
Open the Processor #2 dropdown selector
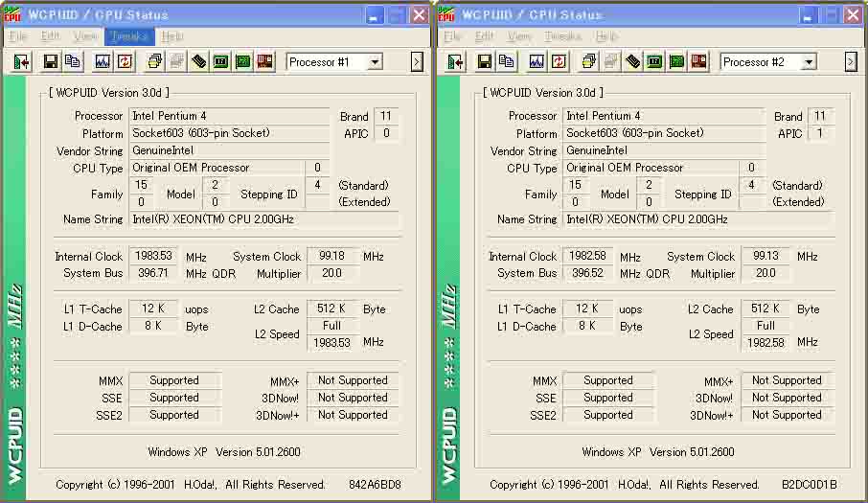(x=768, y=62)
